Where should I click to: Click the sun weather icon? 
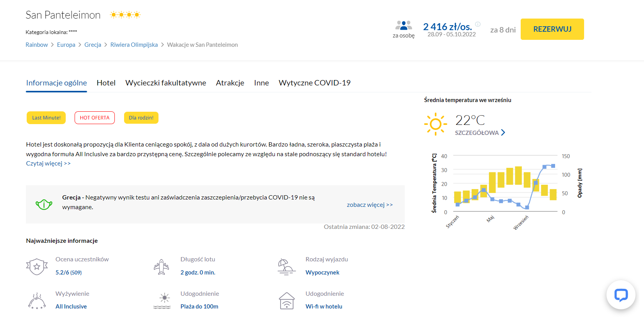(x=436, y=124)
